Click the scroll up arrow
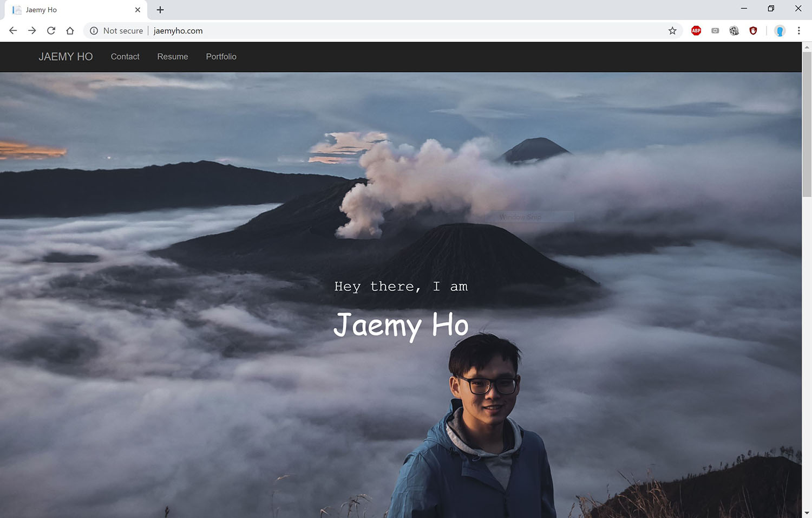 coord(807,47)
